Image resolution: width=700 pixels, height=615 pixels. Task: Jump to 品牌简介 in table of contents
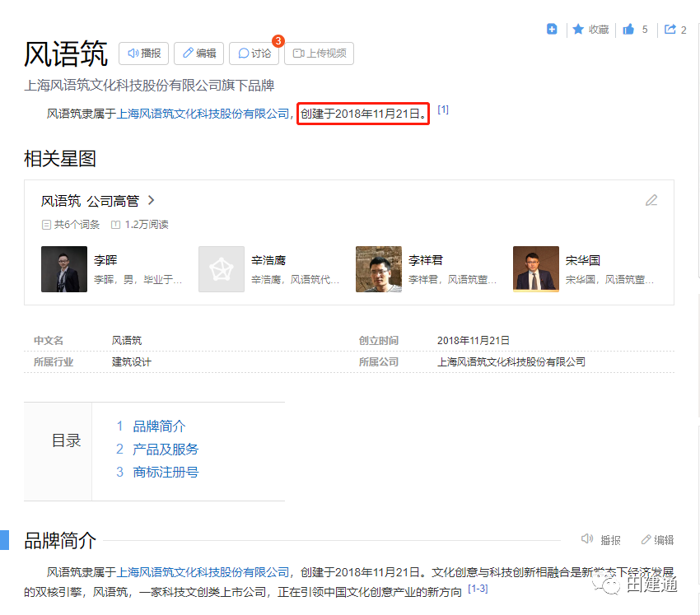[x=159, y=426]
